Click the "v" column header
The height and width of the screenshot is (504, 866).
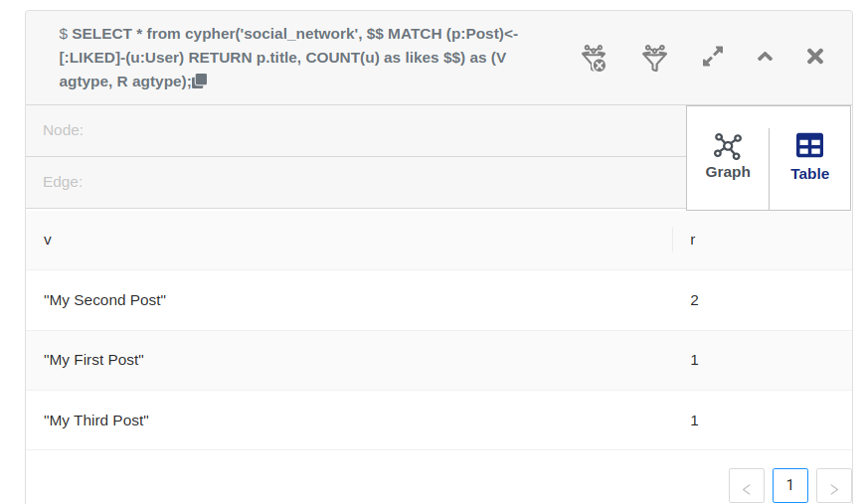coord(48,240)
